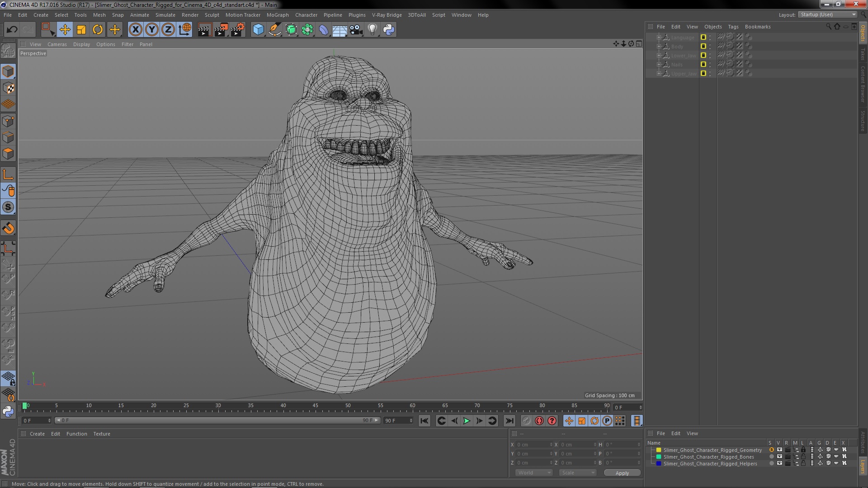Switch to Polygons mode
This screenshot has width=868, height=488.
point(8,154)
